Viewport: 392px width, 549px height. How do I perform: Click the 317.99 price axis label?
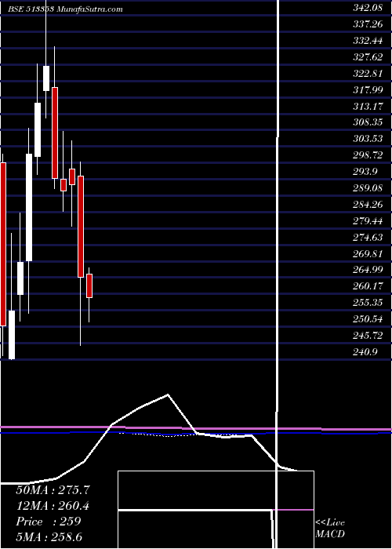click(367, 90)
